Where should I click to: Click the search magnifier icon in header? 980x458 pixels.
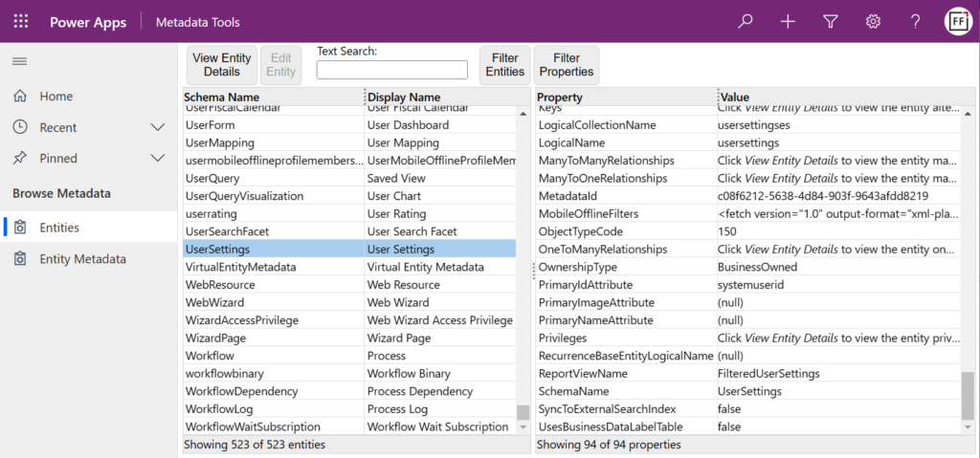[745, 22]
